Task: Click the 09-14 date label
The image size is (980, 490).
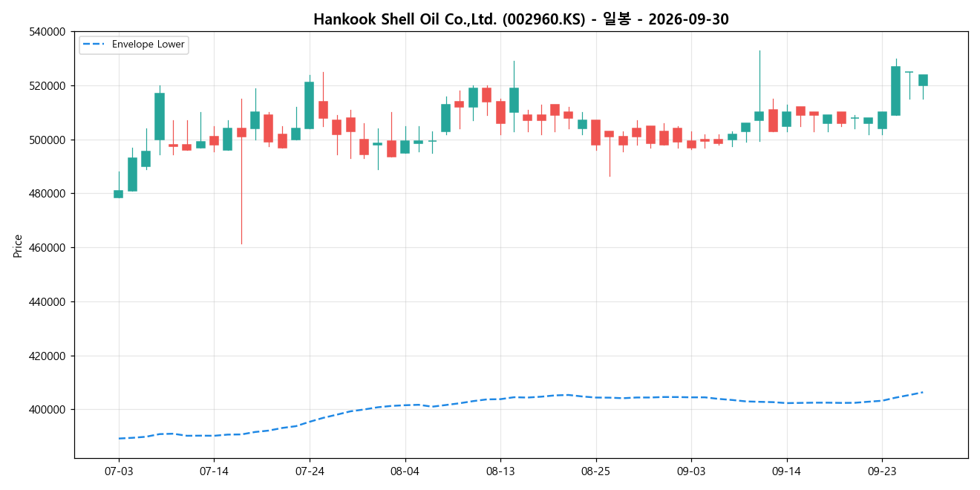Action: [786, 471]
